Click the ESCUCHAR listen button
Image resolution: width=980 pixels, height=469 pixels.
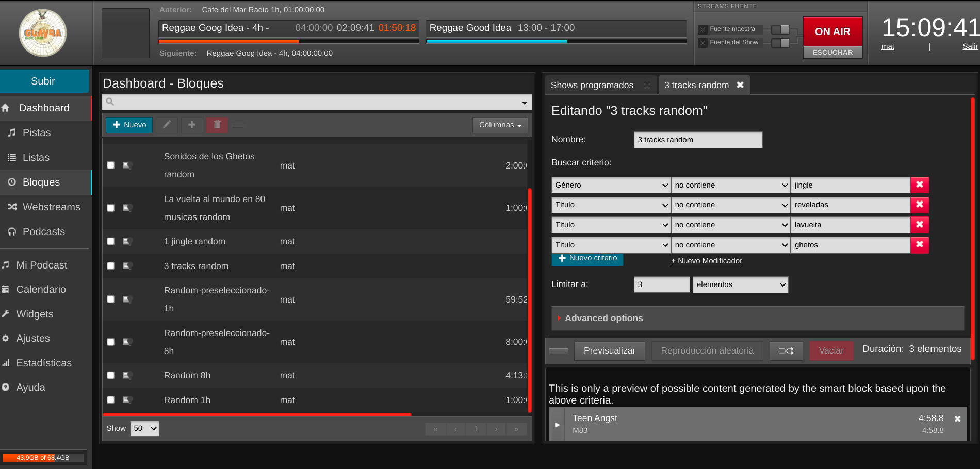[832, 53]
